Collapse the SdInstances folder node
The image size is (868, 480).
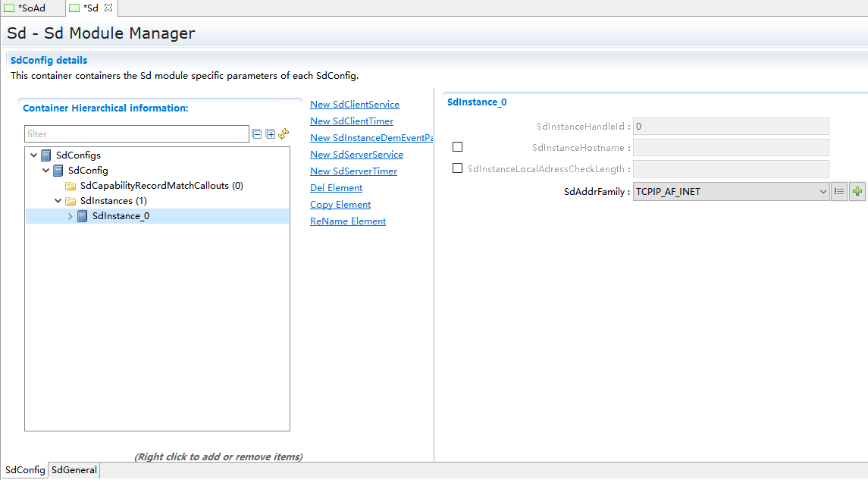[x=58, y=201]
